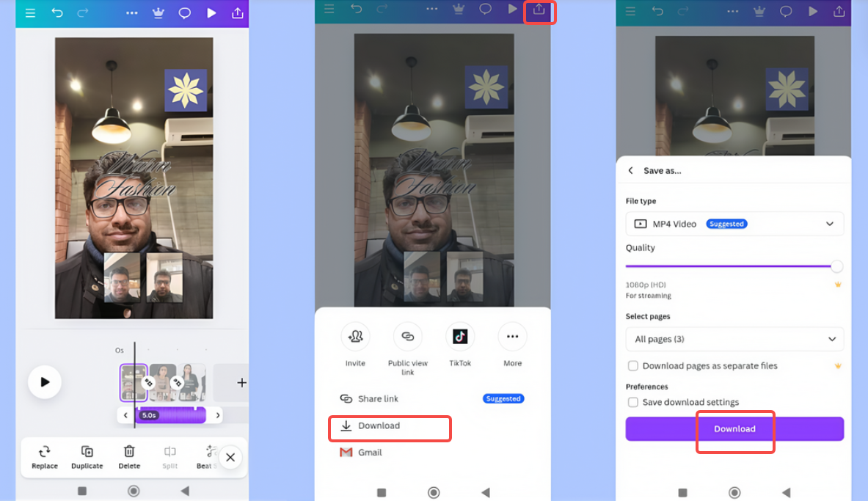Tap Split tool
This screenshot has height=501, width=868.
point(170,457)
